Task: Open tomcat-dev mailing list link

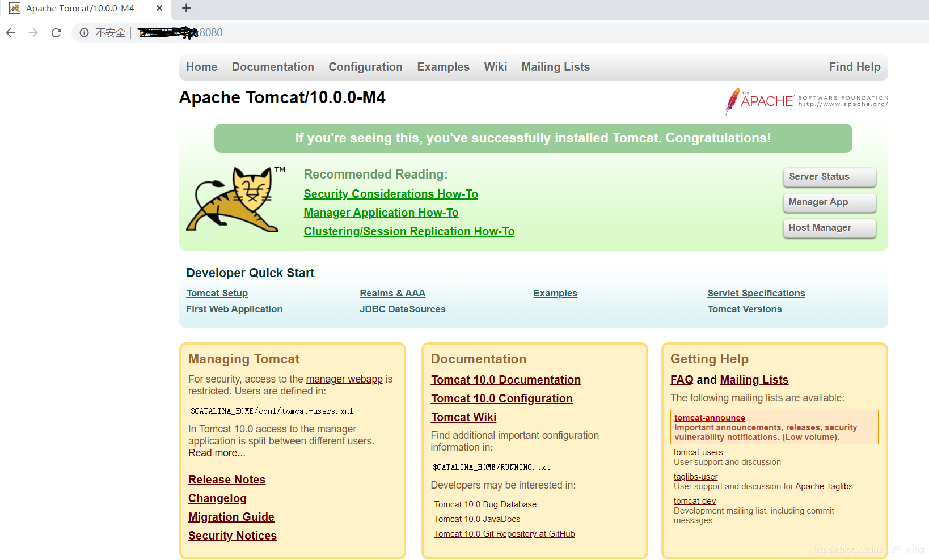Action: click(695, 501)
